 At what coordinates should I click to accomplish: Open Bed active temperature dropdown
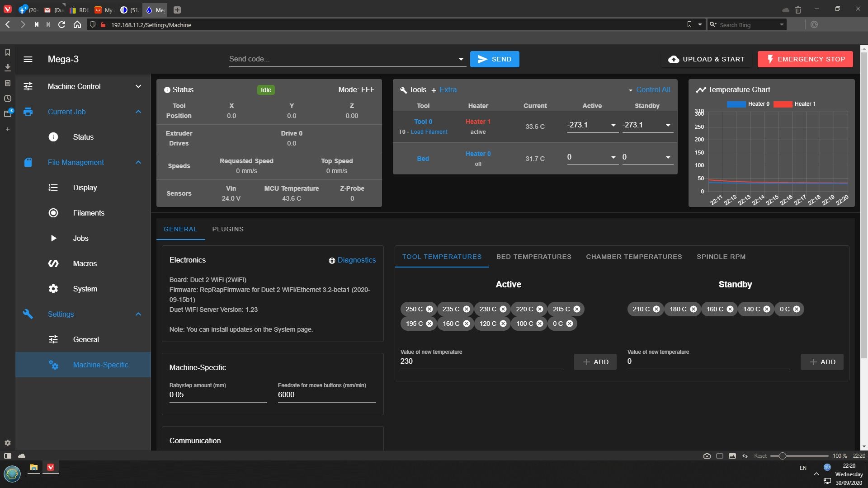click(613, 157)
